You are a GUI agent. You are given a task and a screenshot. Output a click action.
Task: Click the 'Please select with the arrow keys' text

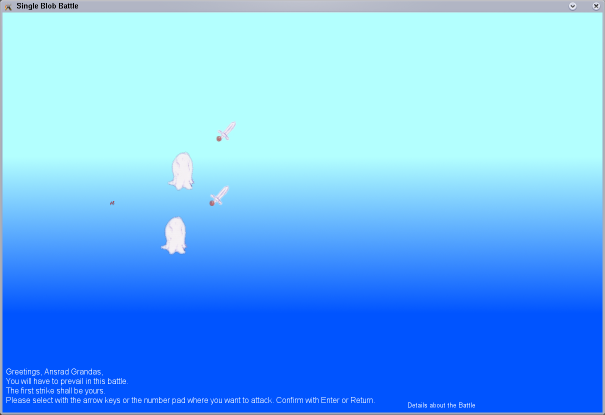click(100, 400)
